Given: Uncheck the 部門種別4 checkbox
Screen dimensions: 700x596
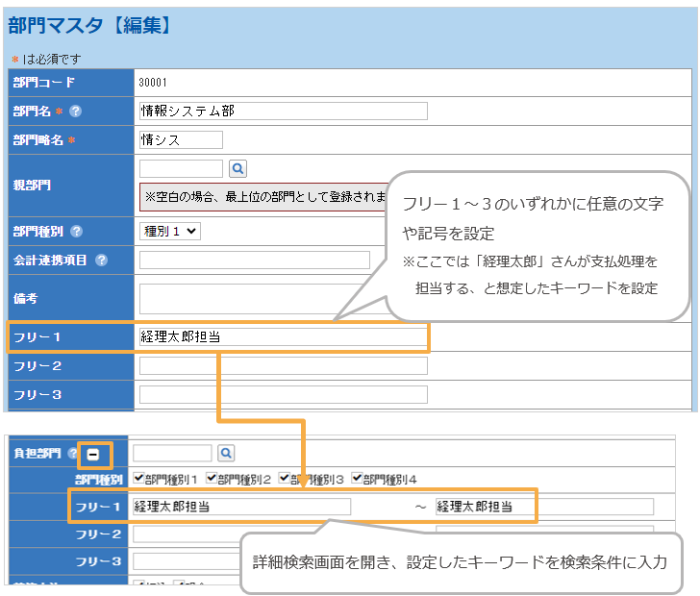Looking at the screenshot, I should pos(358,479).
